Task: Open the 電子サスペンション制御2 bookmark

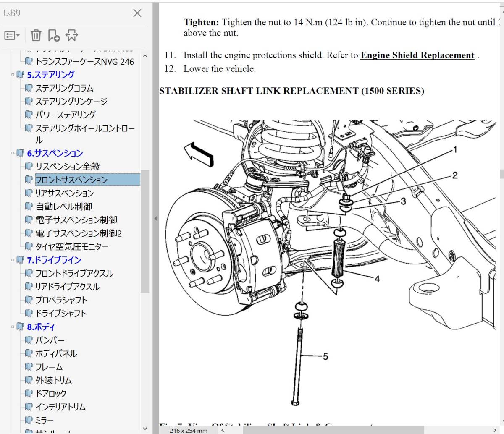Action: tap(79, 233)
